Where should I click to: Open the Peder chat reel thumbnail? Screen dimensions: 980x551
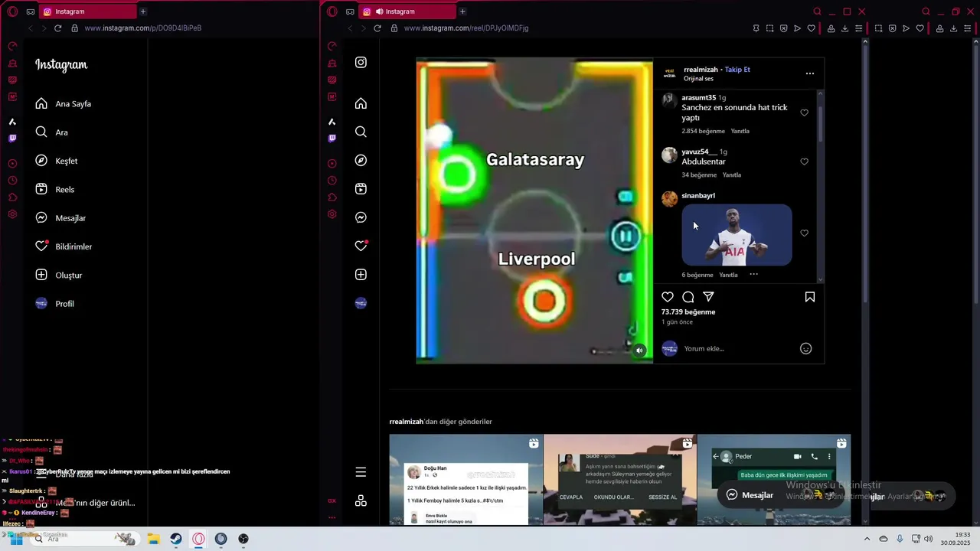pos(773,480)
